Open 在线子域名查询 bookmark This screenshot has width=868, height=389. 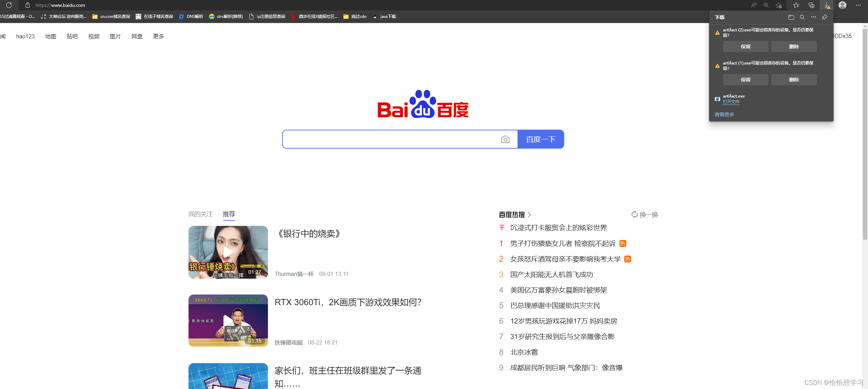click(x=154, y=17)
